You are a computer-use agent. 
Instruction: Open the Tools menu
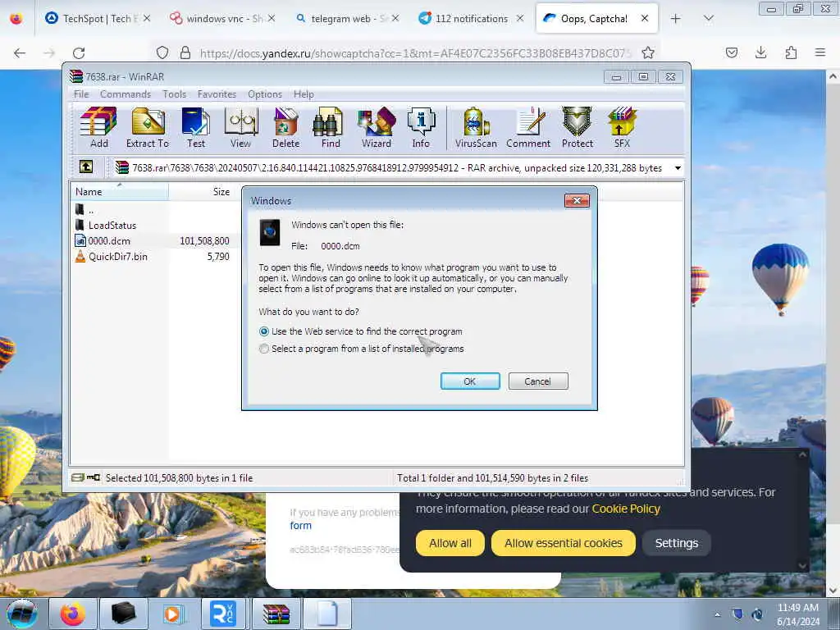174,94
